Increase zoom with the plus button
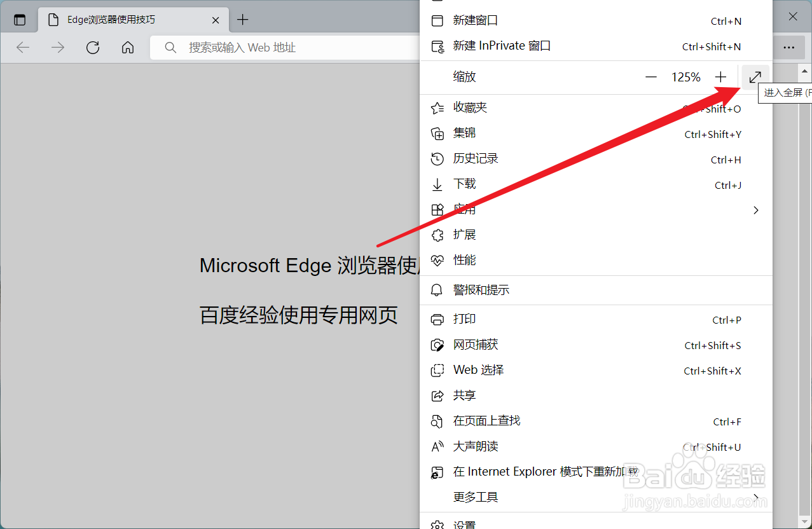The image size is (812, 529). tap(720, 77)
